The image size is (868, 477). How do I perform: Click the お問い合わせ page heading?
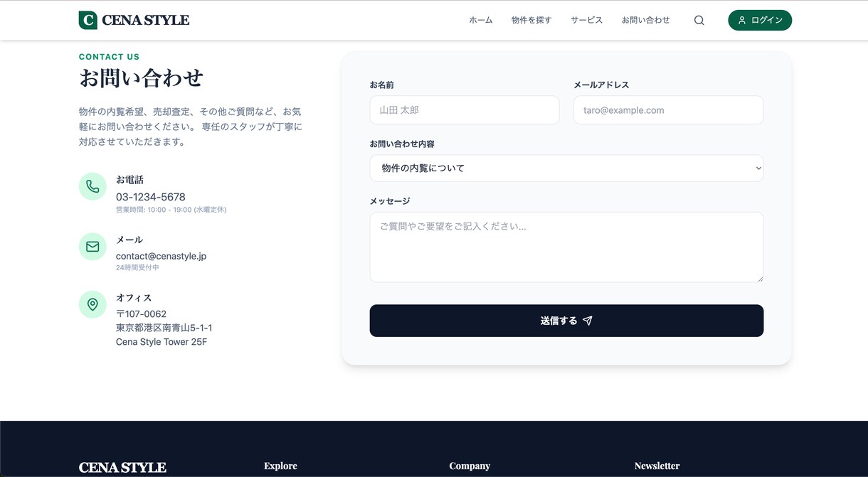pos(142,77)
